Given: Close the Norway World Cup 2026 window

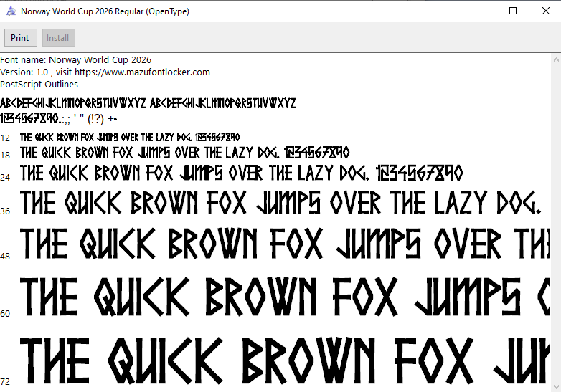Looking at the screenshot, I should tap(544, 11).
